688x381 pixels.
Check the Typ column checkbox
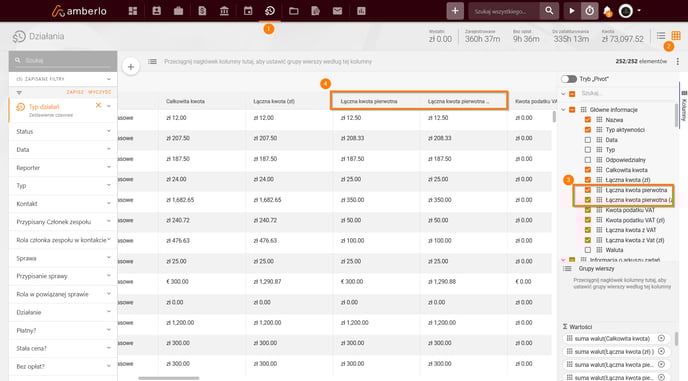pyautogui.click(x=588, y=150)
